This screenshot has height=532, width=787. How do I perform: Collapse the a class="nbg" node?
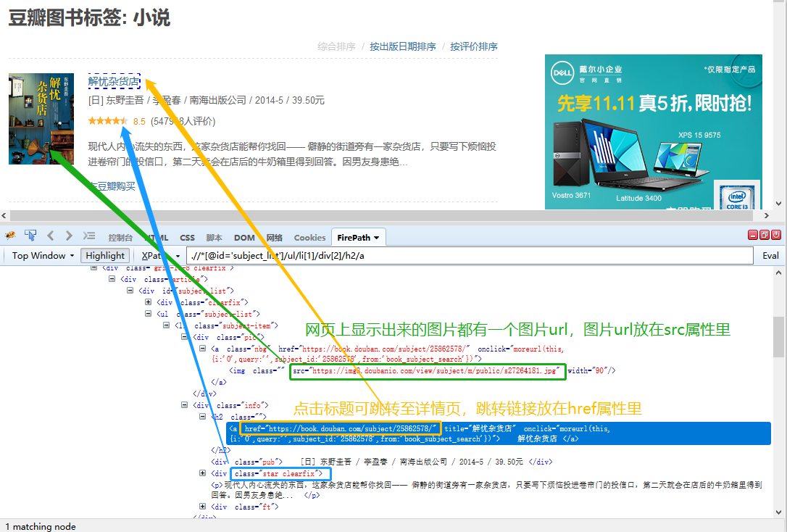coord(202,348)
